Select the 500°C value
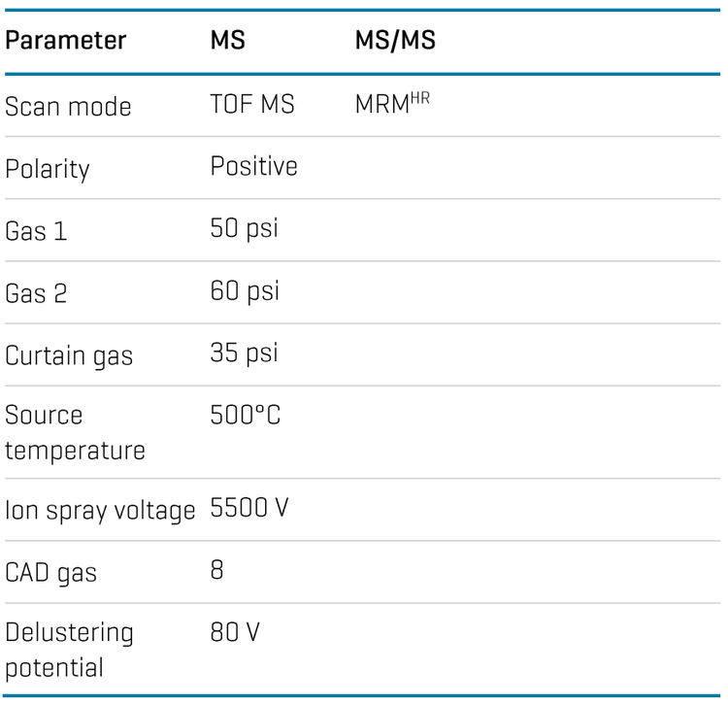Image resolution: width=728 pixels, height=705 pixels. point(246,415)
